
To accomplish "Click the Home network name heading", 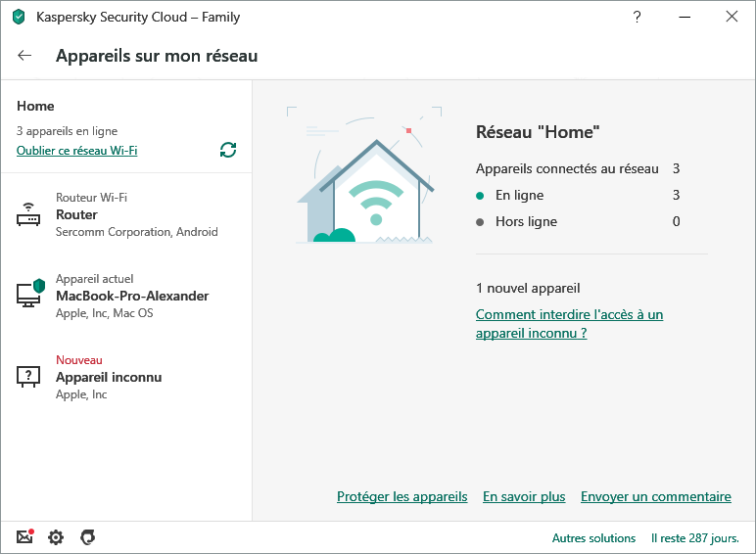I will [35, 106].
